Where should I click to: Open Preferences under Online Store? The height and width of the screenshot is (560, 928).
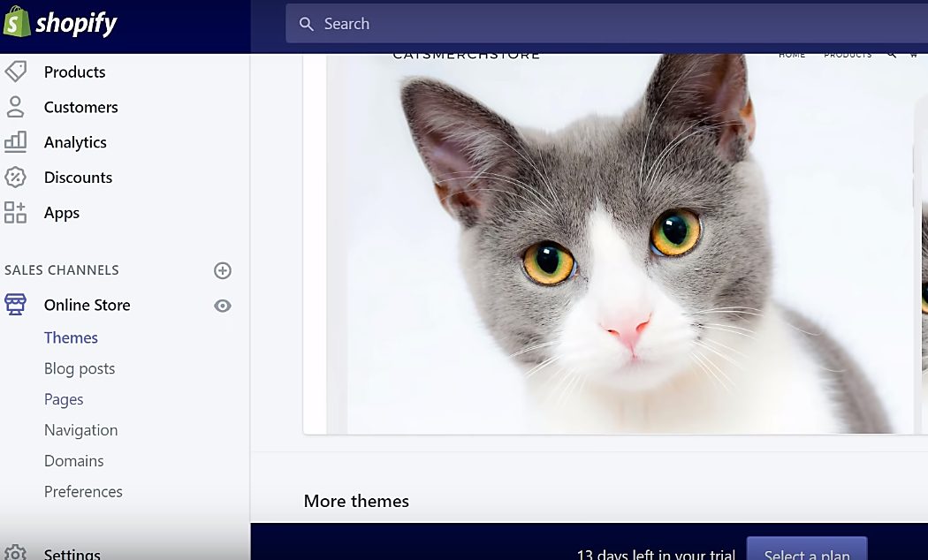pyautogui.click(x=83, y=491)
